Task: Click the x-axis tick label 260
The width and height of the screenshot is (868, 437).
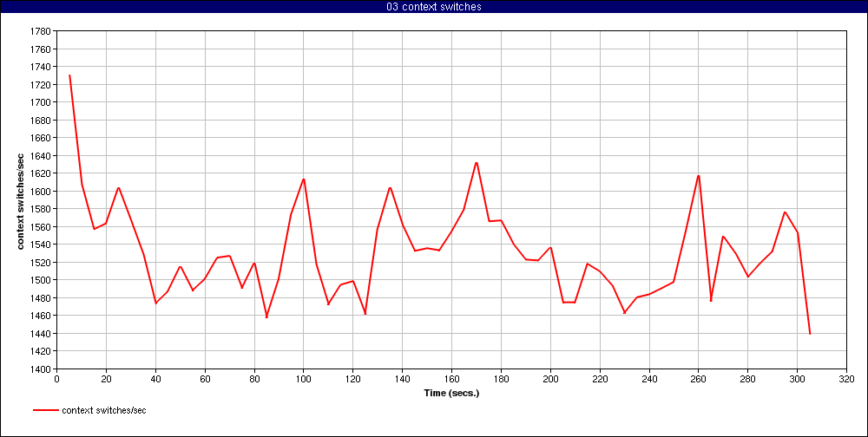Action: point(699,380)
